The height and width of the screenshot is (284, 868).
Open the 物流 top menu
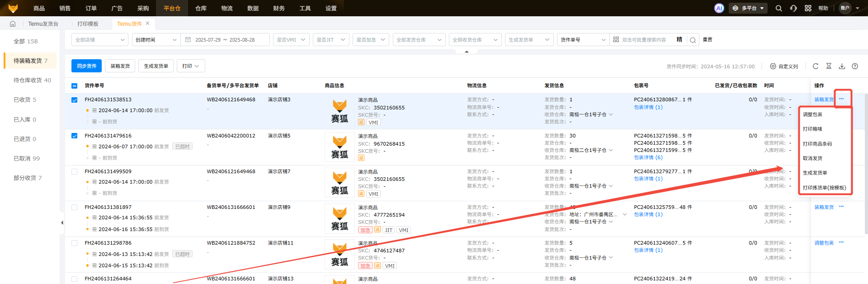click(227, 8)
